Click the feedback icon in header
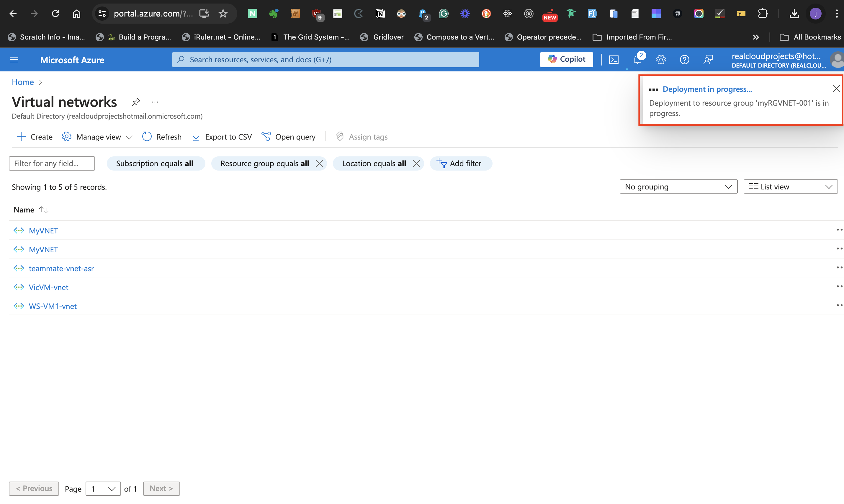844x504 pixels. tap(708, 60)
